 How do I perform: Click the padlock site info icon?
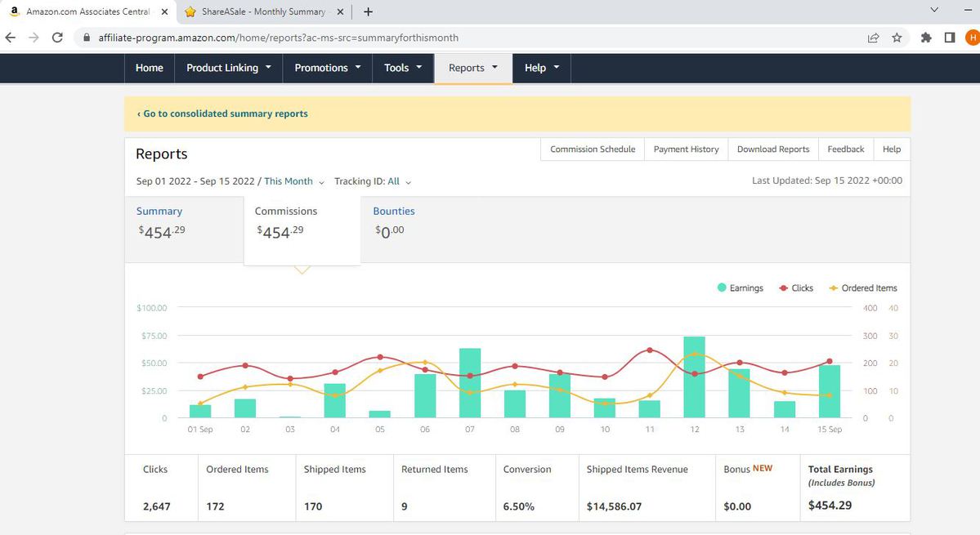87,38
